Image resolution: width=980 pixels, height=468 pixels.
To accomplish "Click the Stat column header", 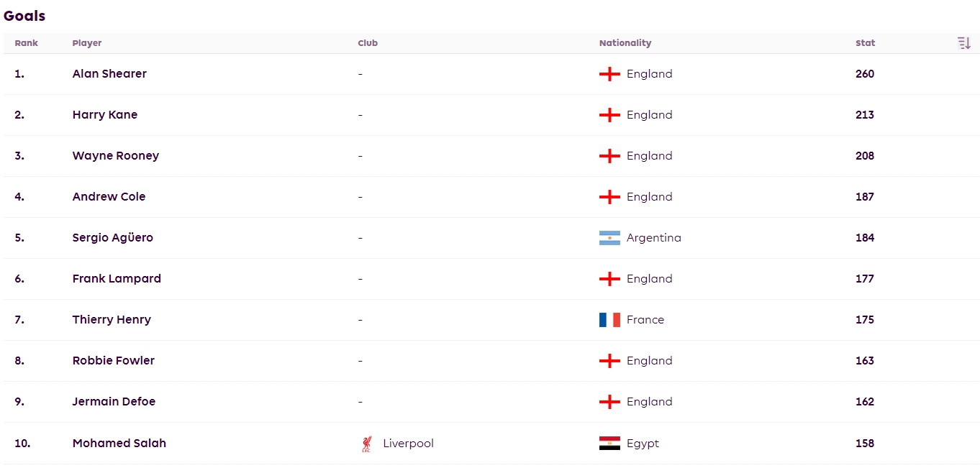I will (865, 43).
